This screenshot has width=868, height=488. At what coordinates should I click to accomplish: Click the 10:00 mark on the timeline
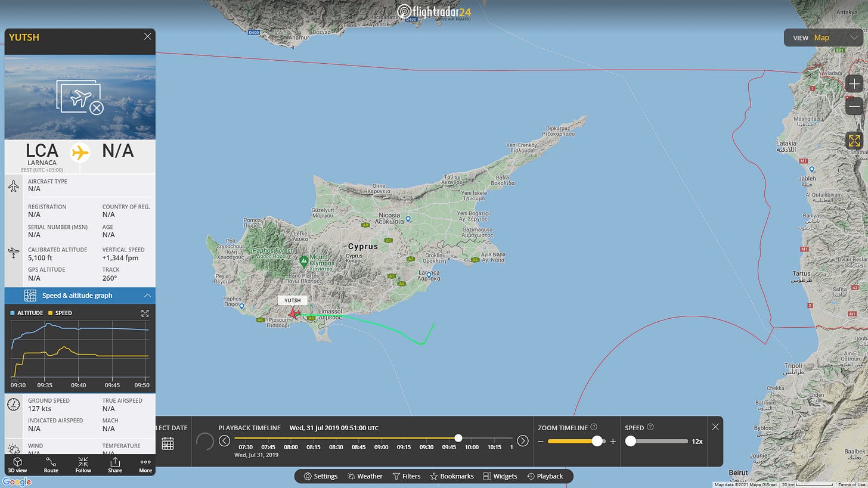(x=472, y=447)
